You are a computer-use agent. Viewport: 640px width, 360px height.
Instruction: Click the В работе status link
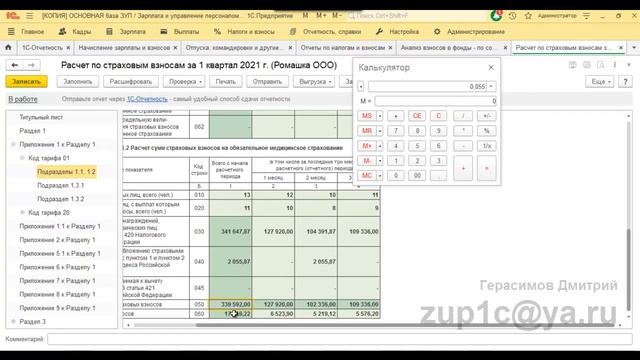(x=23, y=99)
